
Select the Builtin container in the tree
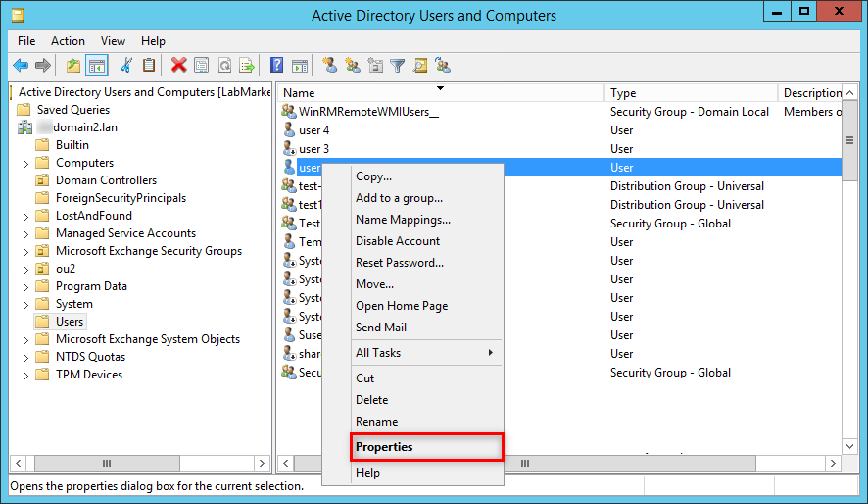coord(72,145)
